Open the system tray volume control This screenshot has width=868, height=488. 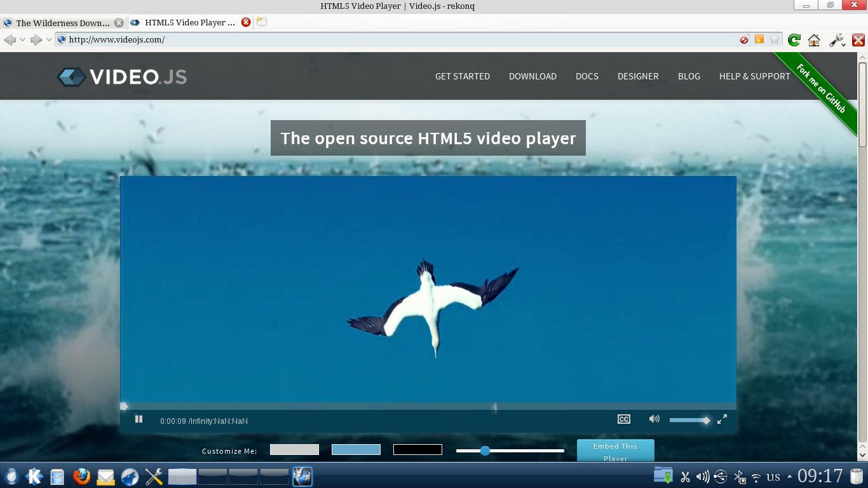click(703, 477)
